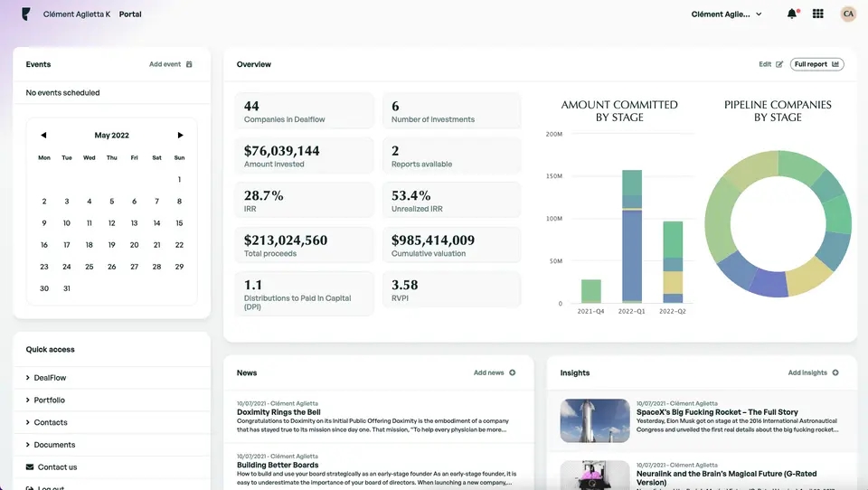Open the apps grid icon

point(818,14)
